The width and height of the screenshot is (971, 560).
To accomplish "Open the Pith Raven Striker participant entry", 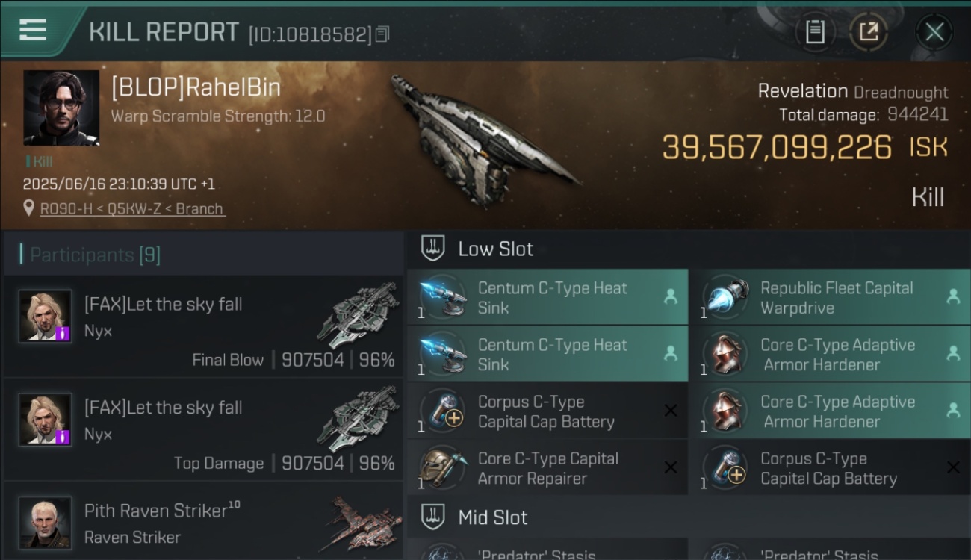I will click(x=203, y=521).
